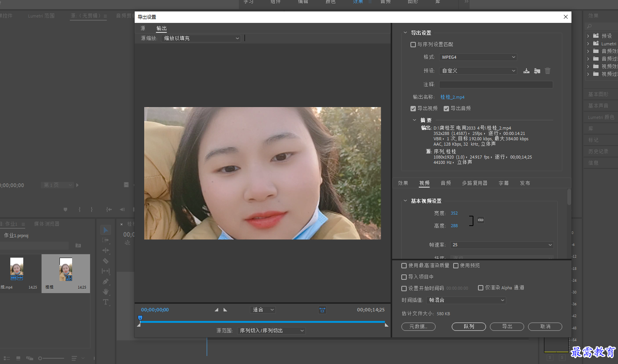Click the output name 桂桂_2.mp4 link

tap(452, 97)
